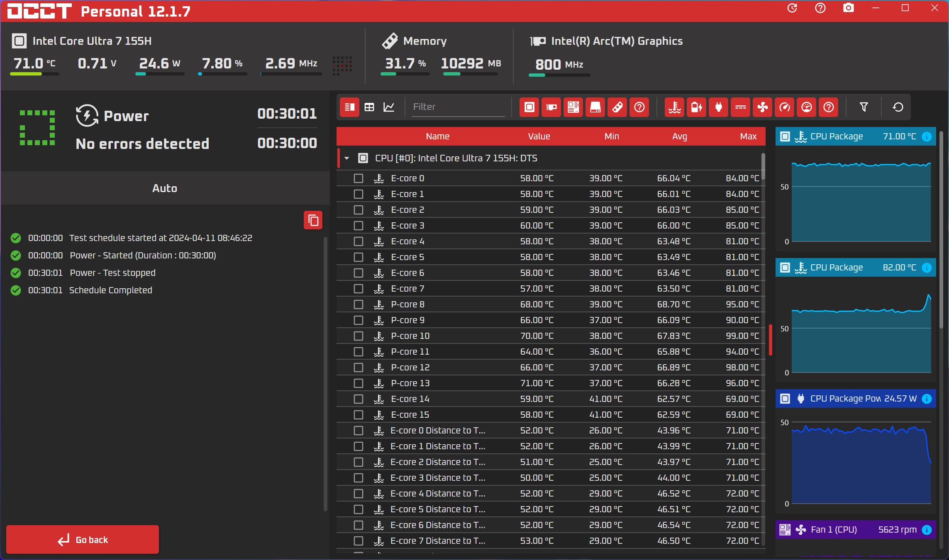Image resolution: width=949 pixels, height=560 pixels.
Task: Toggle the battery sensor type icon
Action: pos(697,107)
